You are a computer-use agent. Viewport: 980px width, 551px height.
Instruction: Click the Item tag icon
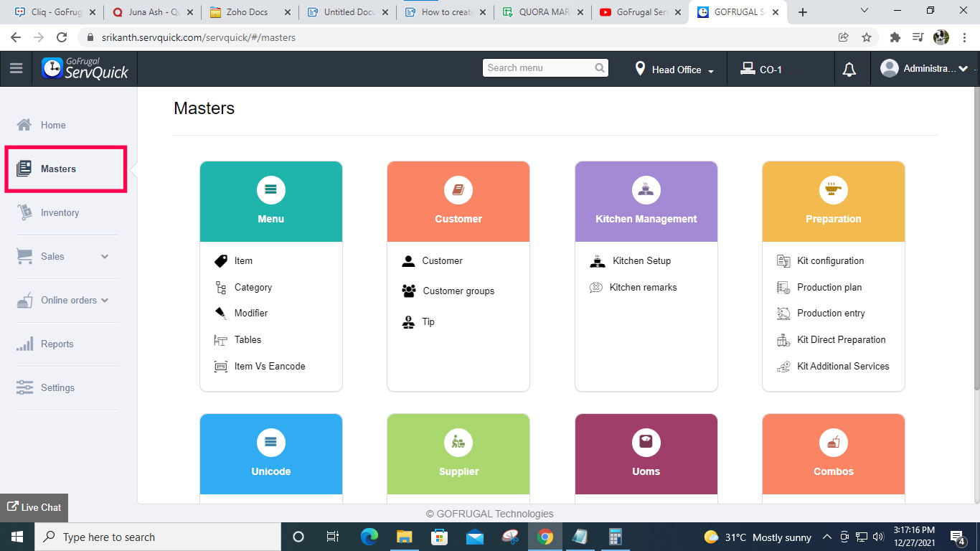(x=221, y=261)
